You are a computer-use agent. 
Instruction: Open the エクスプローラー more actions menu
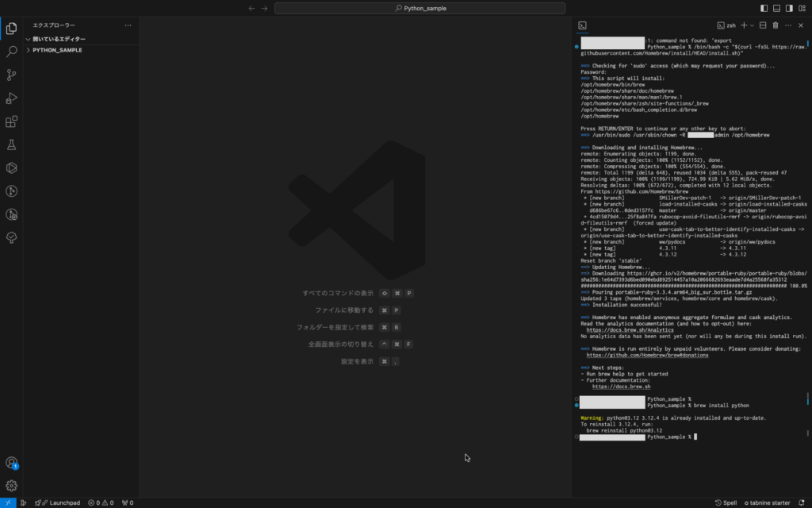(128, 25)
